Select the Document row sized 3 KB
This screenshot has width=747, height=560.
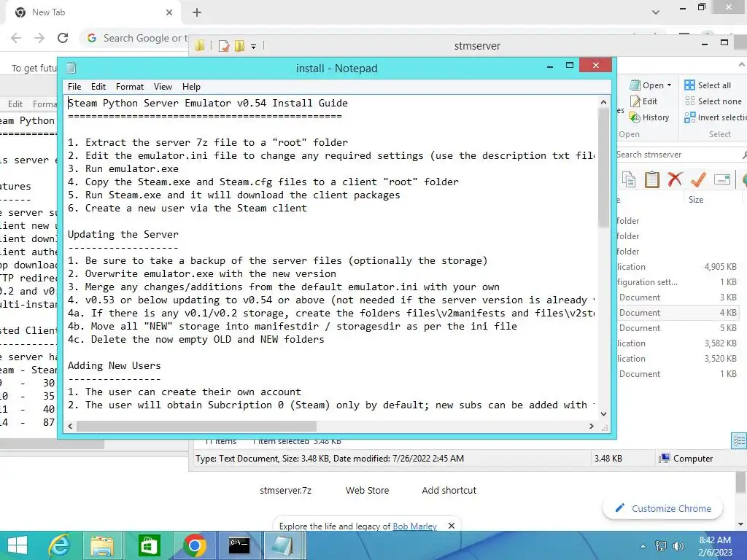tap(678, 297)
